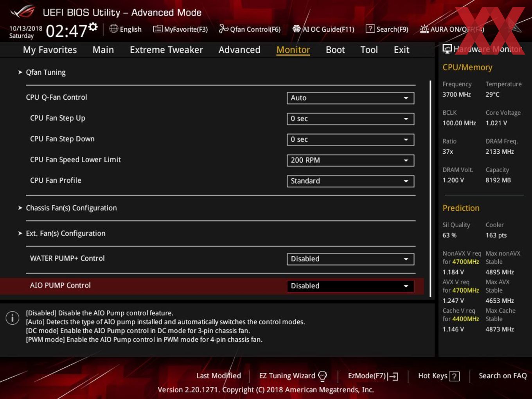Click the 10/13/2018 date text
Image resolution: width=532 pixels, height=399 pixels.
tap(26, 29)
